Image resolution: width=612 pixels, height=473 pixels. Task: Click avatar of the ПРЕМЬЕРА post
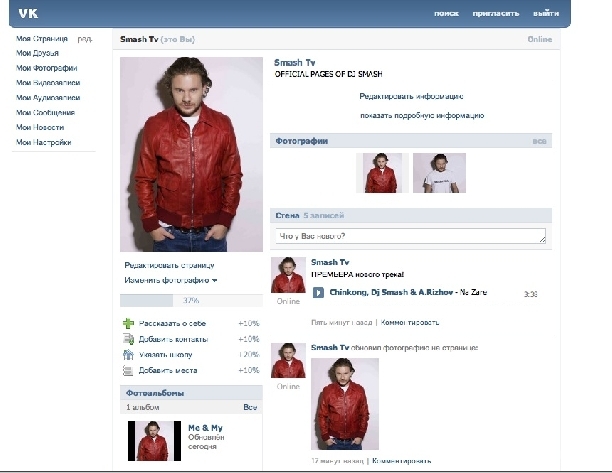click(x=288, y=275)
